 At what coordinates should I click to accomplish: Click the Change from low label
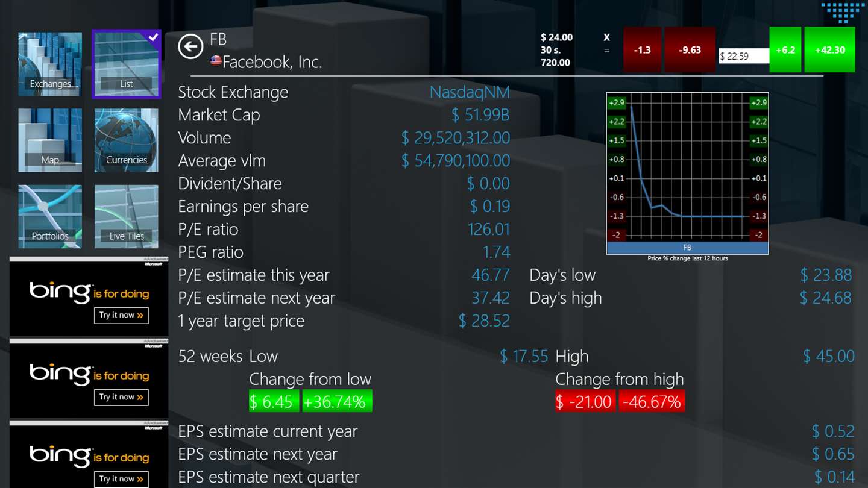click(310, 380)
